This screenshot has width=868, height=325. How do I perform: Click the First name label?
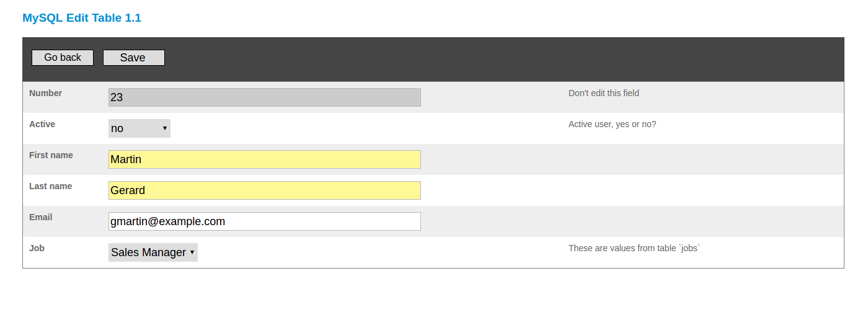coord(51,155)
